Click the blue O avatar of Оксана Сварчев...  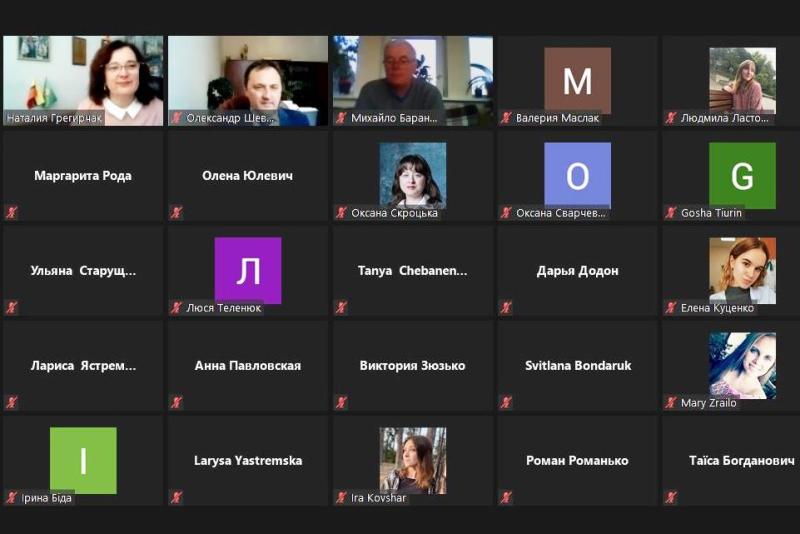tap(578, 175)
